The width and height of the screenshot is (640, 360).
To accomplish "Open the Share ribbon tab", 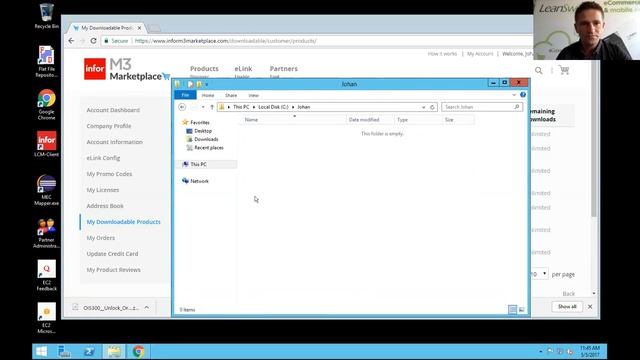I will (231, 95).
